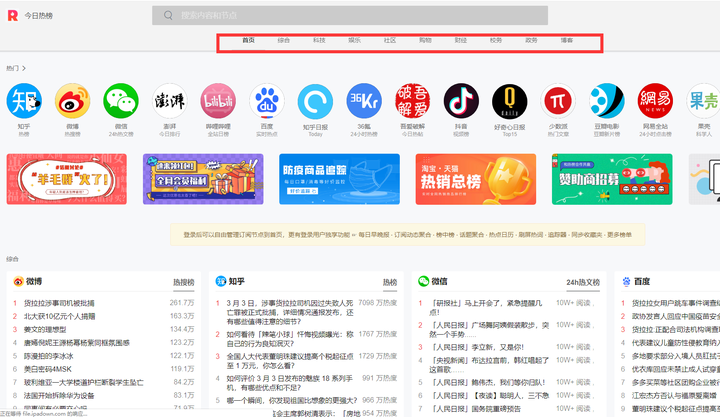Click the 微信 icon in card header
The width and height of the screenshot is (720, 417).
423,281
